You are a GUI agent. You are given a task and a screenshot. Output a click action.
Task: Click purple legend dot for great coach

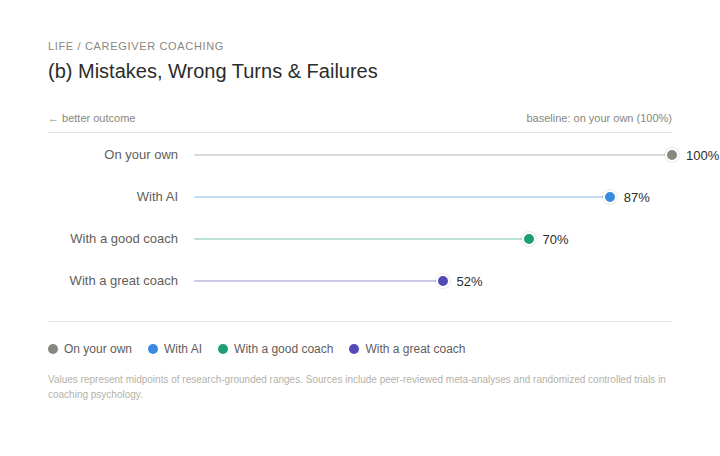[x=354, y=349]
